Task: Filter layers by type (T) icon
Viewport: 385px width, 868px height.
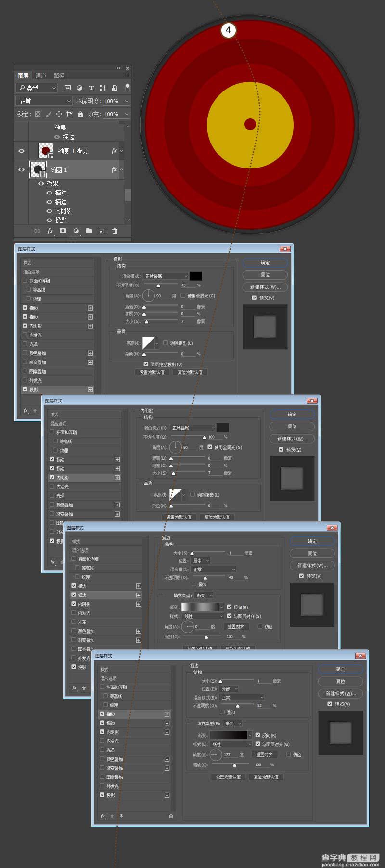Action: (91, 88)
